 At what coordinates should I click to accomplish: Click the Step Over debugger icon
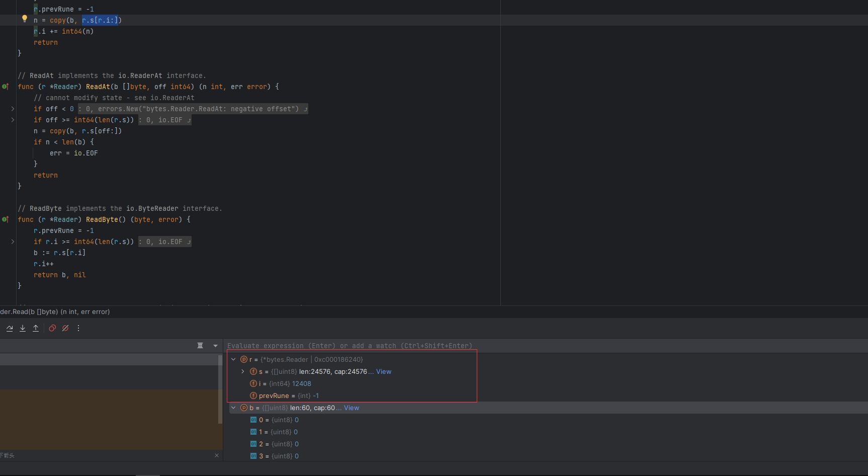pos(10,328)
